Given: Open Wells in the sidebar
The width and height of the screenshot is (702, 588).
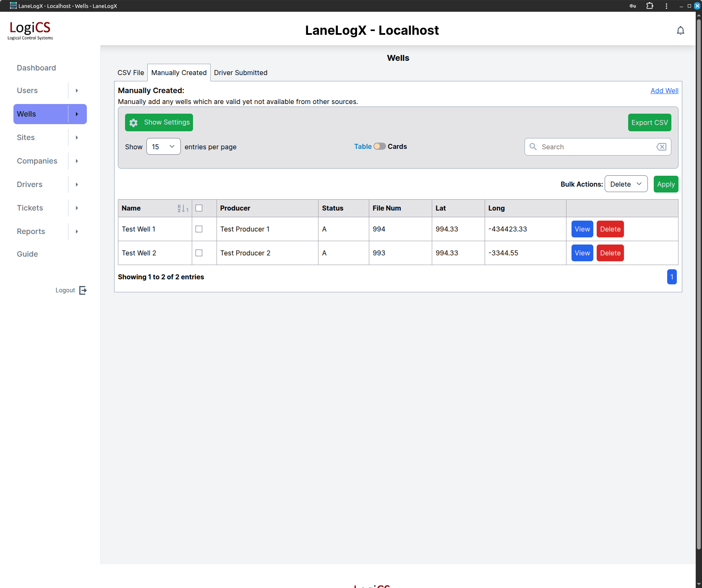Looking at the screenshot, I should tap(26, 114).
